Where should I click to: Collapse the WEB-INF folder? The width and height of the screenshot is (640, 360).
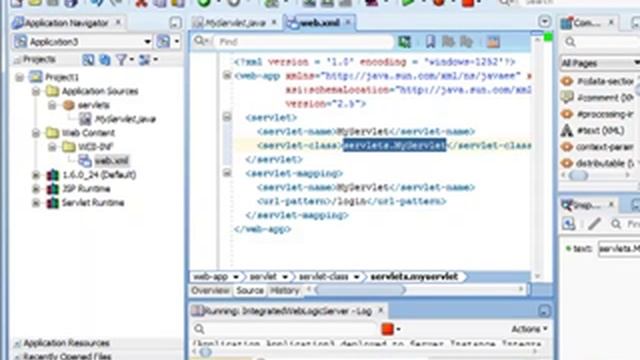click(52, 147)
